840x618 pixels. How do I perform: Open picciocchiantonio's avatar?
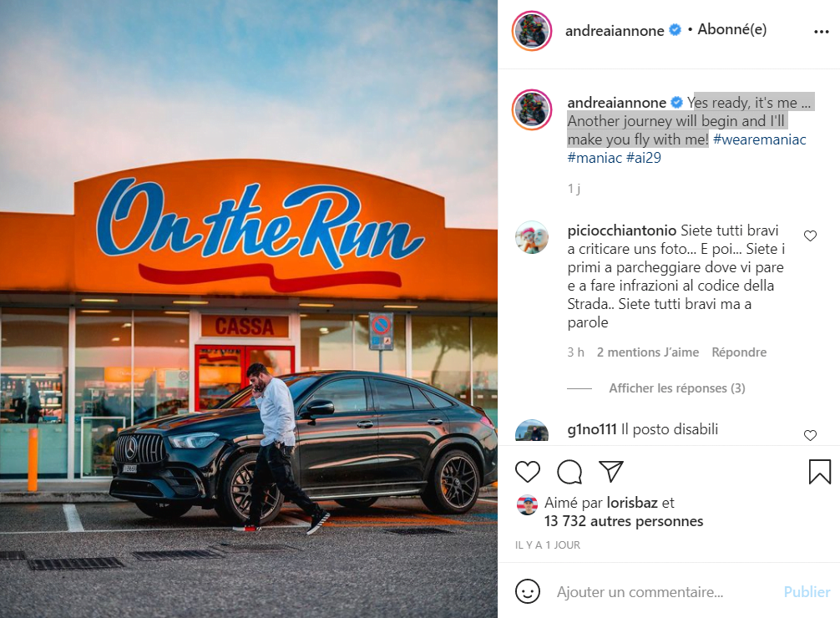[531, 237]
